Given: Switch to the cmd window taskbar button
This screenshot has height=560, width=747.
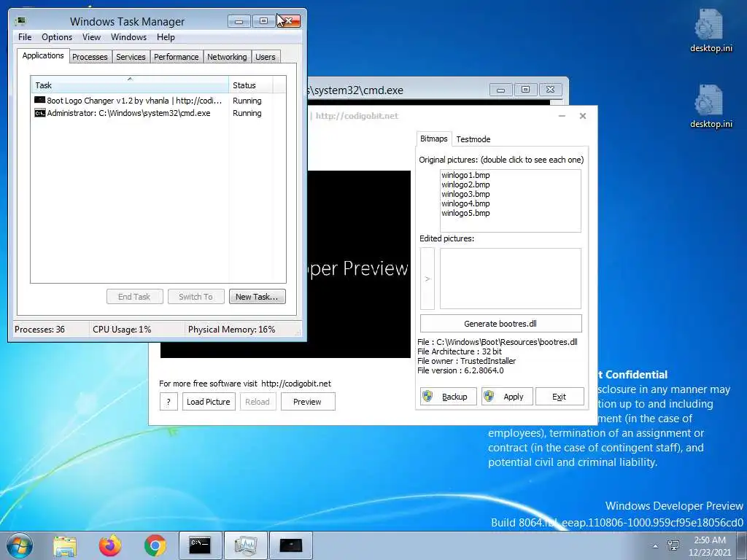Looking at the screenshot, I should [200, 545].
